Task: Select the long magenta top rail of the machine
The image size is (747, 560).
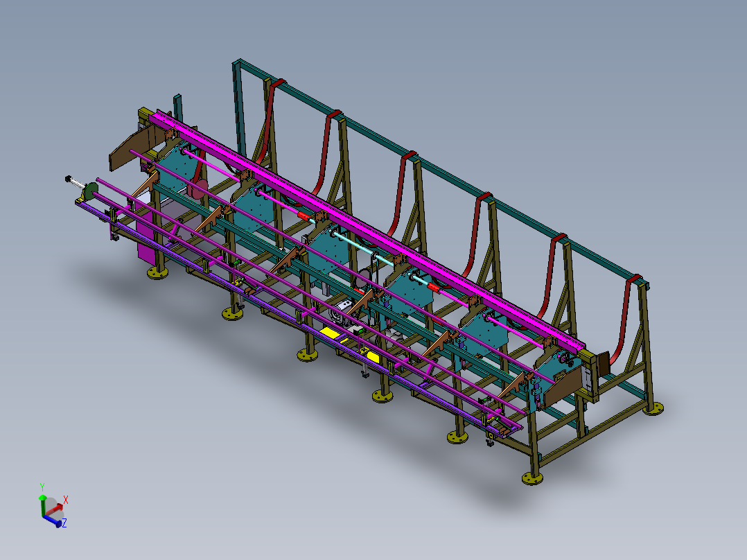Action: [367, 231]
